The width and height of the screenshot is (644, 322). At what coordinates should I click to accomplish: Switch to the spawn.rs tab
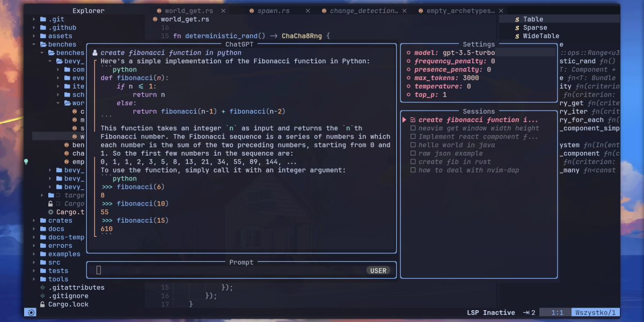click(274, 10)
